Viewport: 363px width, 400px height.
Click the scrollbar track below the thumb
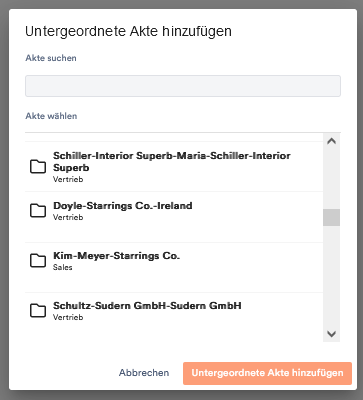(331, 276)
